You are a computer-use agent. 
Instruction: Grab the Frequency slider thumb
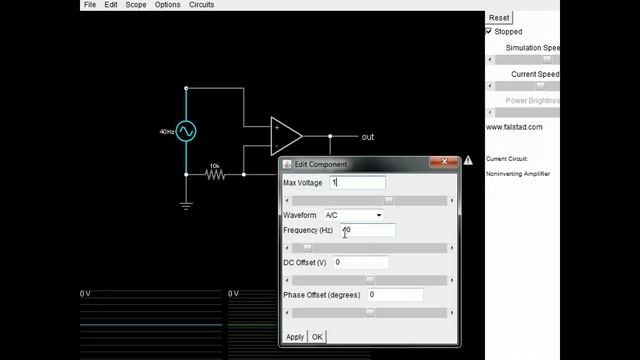(307, 248)
